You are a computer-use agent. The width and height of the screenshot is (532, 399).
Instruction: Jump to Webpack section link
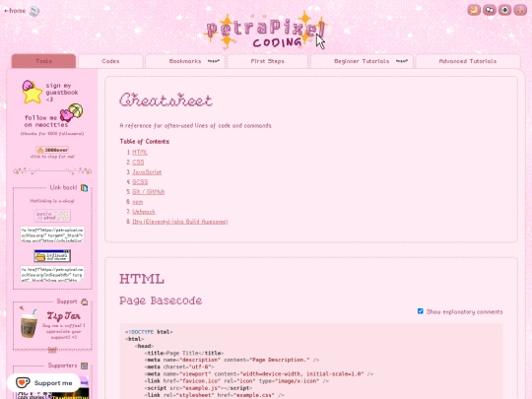144,212
